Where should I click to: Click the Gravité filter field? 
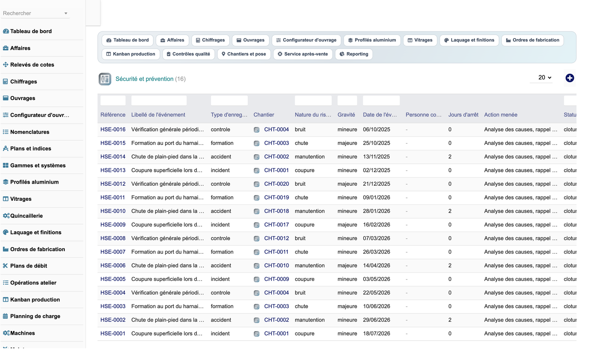click(x=347, y=101)
